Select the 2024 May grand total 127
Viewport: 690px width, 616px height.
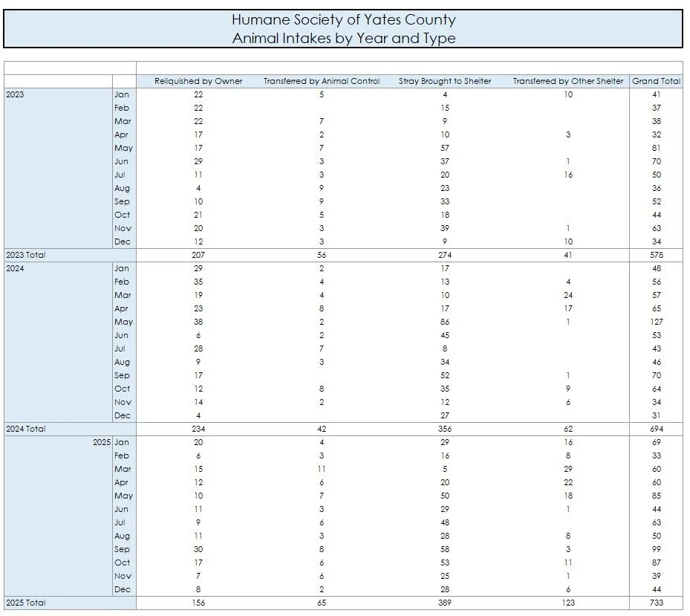tap(656, 322)
